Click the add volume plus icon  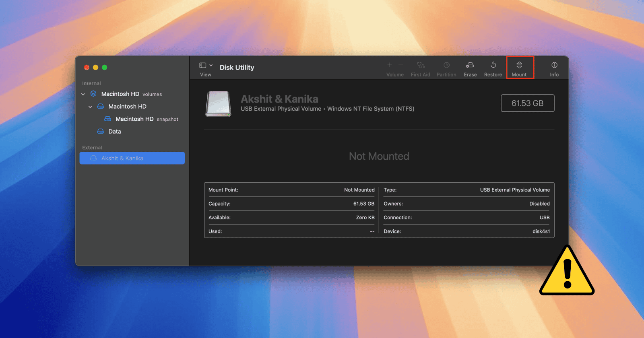tap(389, 65)
